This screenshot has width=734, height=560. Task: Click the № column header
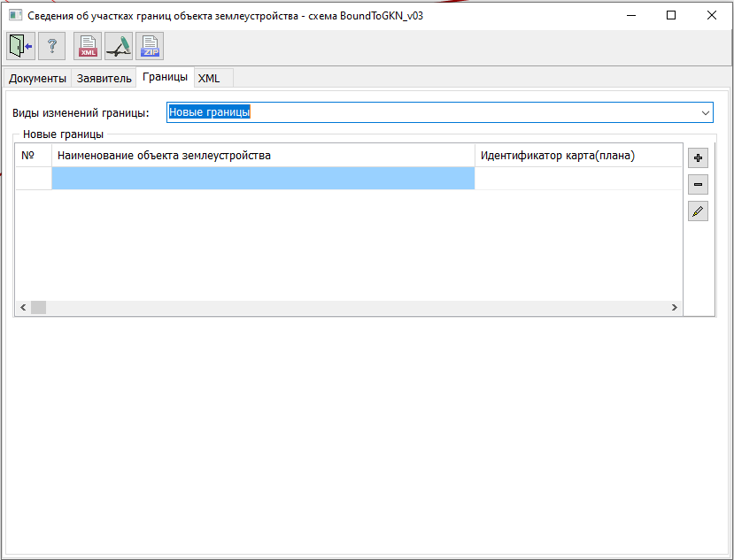pyautogui.click(x=27, y=156)
